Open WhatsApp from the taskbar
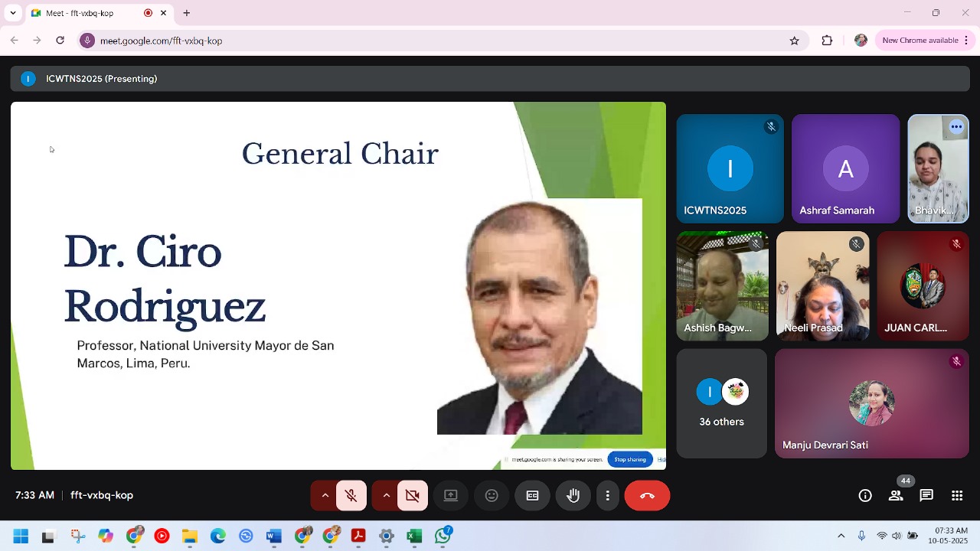The image size is (980, 551). click(x=443, y=536)
